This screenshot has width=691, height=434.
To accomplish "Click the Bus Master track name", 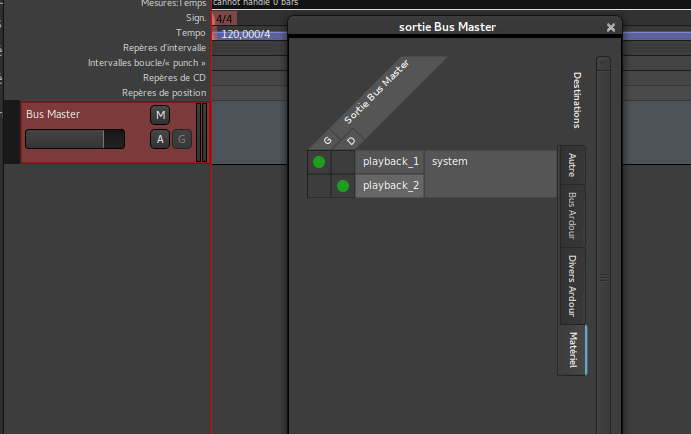I will point(53,114).
